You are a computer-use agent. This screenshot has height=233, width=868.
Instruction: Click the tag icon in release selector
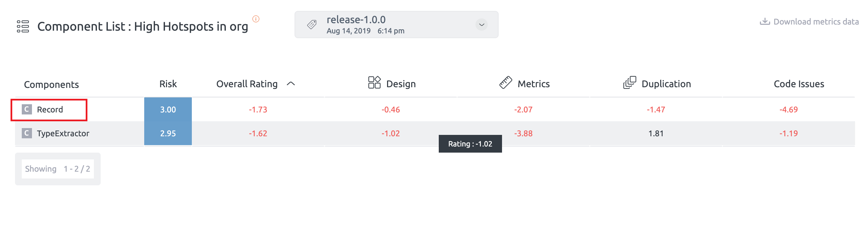312,25
